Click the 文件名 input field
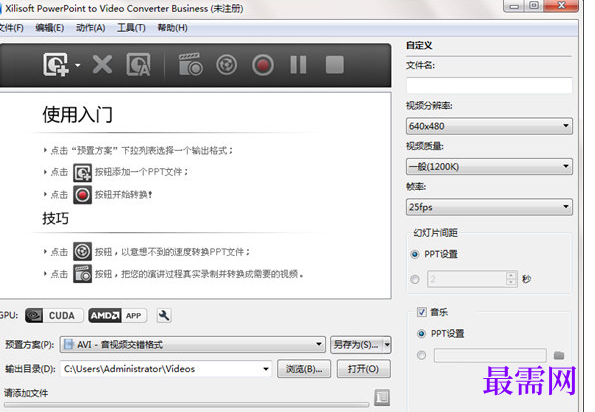Image resolution: width=595 pixels, height=412 pixels. click(x=489, y=85)
